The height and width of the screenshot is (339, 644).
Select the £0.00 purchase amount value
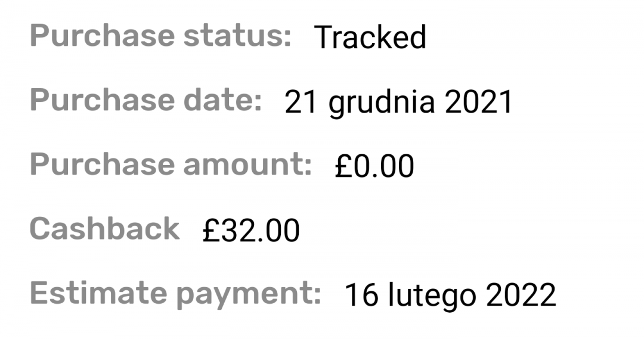[x=374, y=167]
